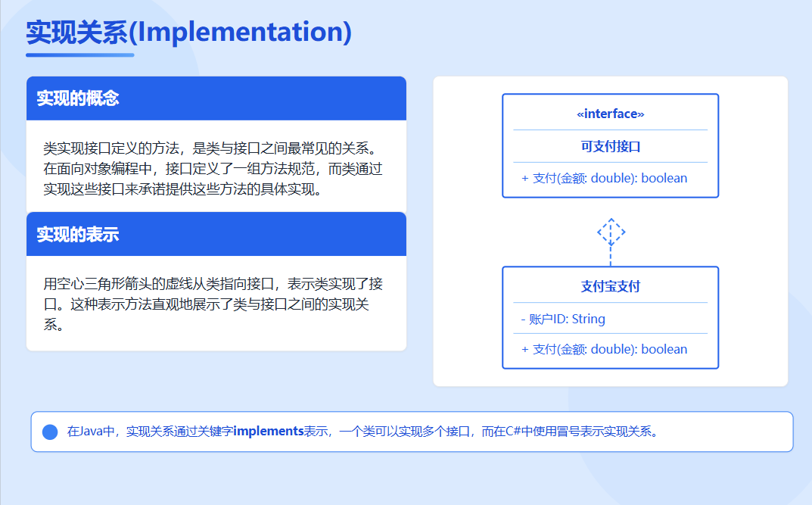Select the 可支付接口 interface name
The height and width of the screenshot is (505, 812).
tap(611, 147)
